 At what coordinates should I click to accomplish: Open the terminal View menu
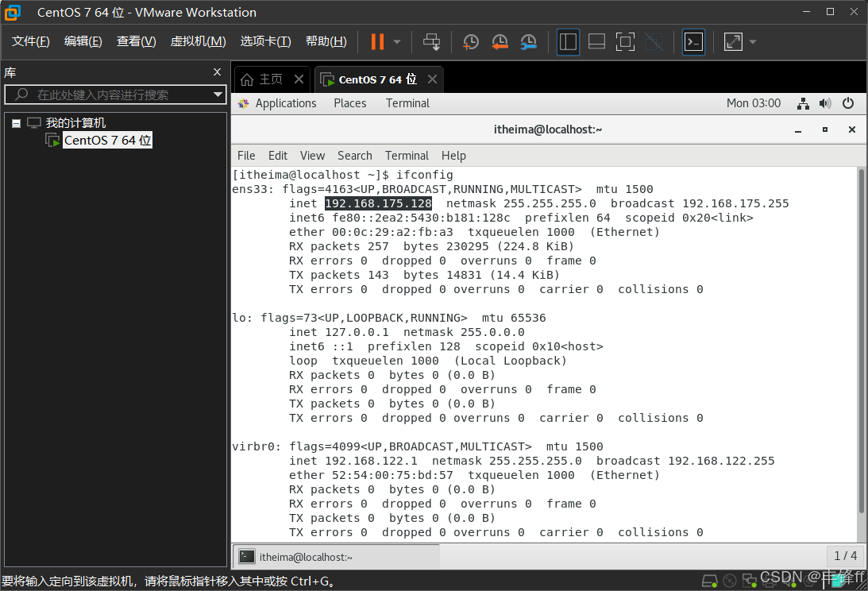312,156
